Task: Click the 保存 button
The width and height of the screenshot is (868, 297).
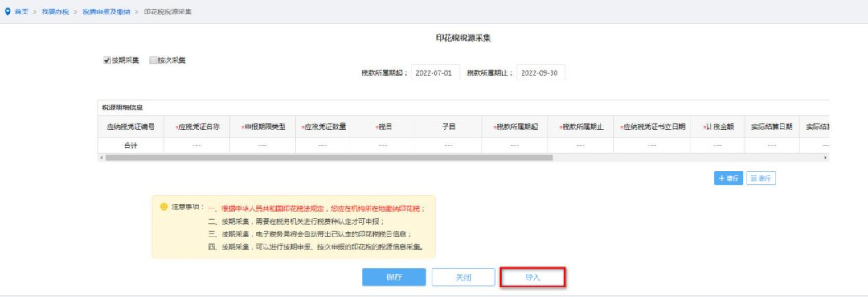Action: click(x=394, y=278)
